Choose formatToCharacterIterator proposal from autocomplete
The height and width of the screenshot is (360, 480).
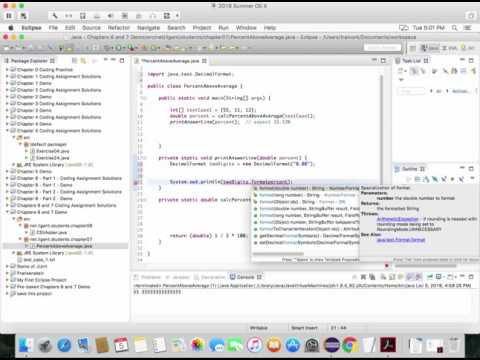(306, 229)
